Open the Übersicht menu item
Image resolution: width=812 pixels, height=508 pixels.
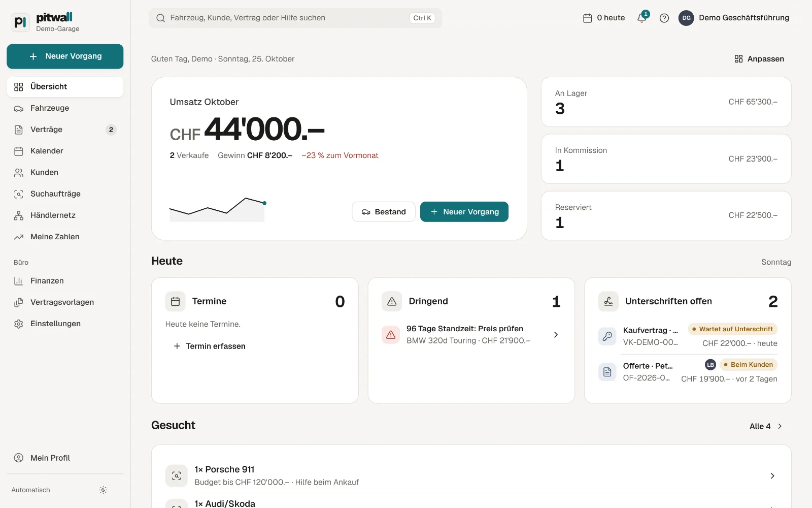(x=65, y=87)
